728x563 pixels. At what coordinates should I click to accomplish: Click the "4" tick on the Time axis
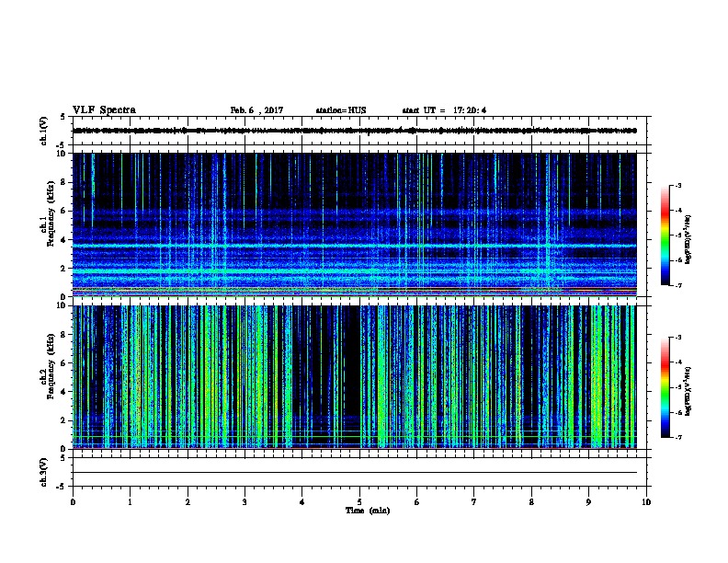302,502
